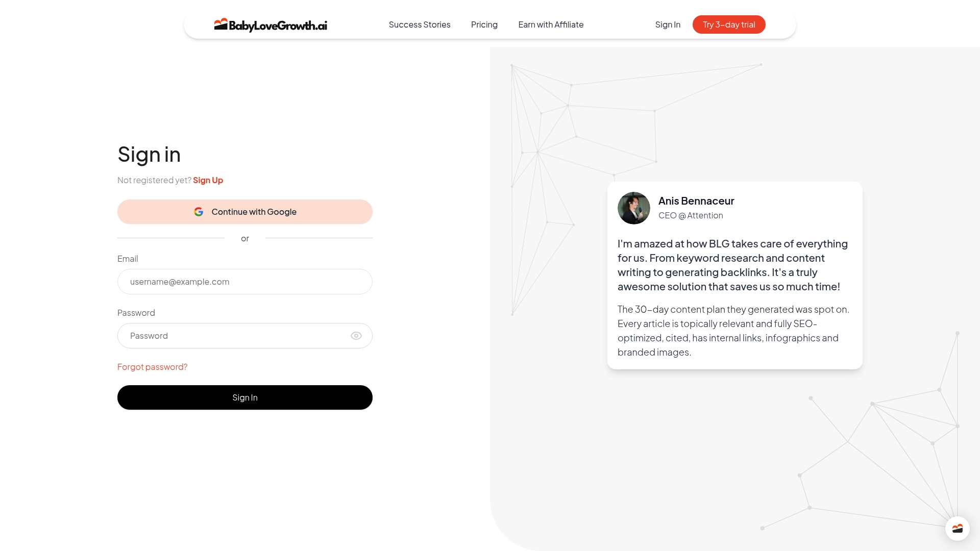980x551 pixels.
Task: Select the Anis Bennaceur name heading
Action: pyautogui.click(x=696, y=201)
